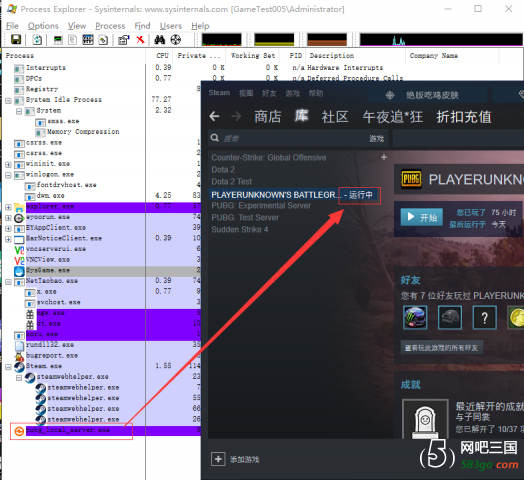
Task: Open the Options menu
Action: (43, 26)
